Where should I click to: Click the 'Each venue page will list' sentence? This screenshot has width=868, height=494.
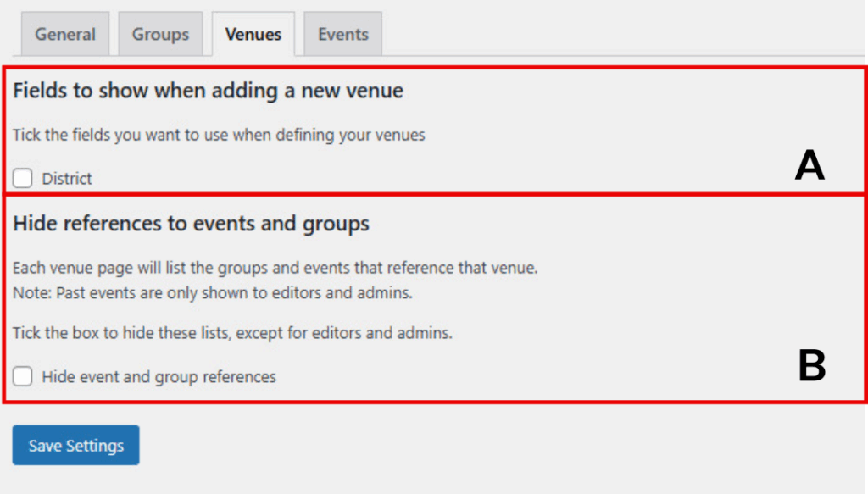click(x=275, y=268)
